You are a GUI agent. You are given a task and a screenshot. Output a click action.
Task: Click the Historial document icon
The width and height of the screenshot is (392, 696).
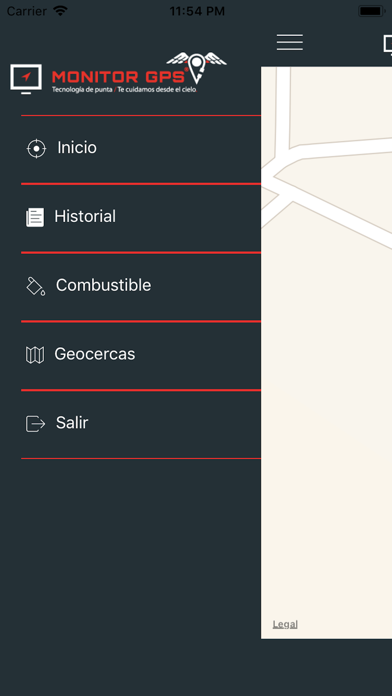tap(35, 218)
